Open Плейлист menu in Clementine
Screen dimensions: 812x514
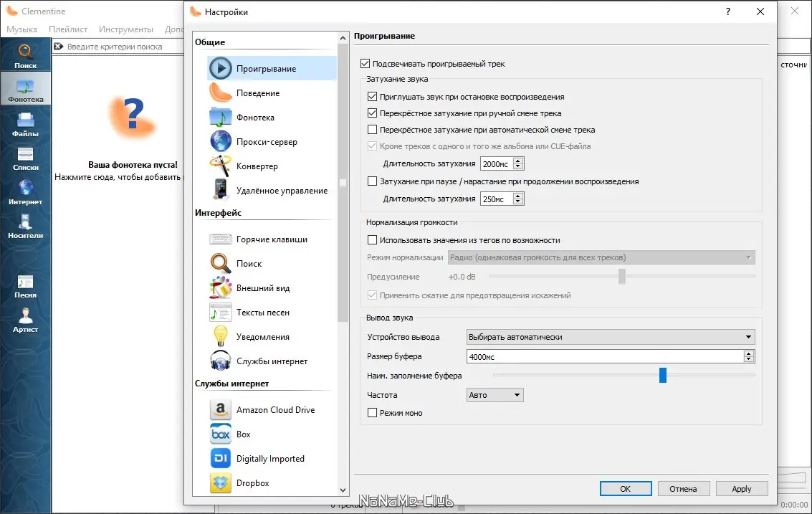(68, 29)
